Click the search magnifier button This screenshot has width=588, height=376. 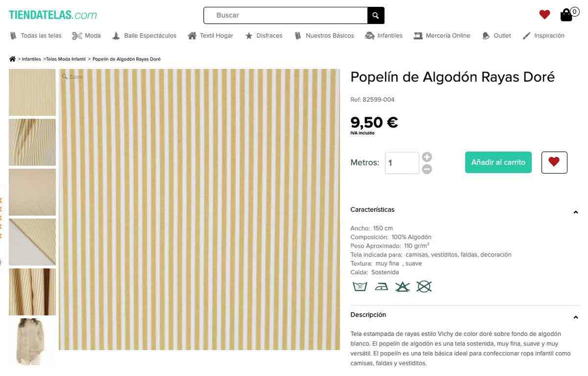[x=375, y=16]
